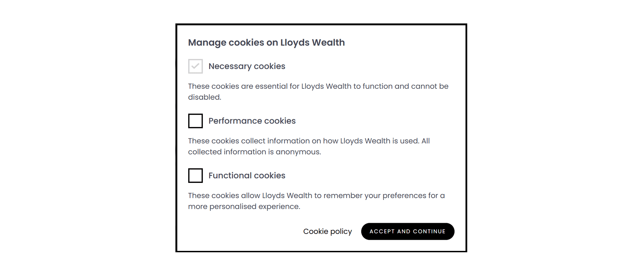Select the Functional cookies label
Image resolution: width=644 pixels, height=268 pixels.
[x=247, y=176]
